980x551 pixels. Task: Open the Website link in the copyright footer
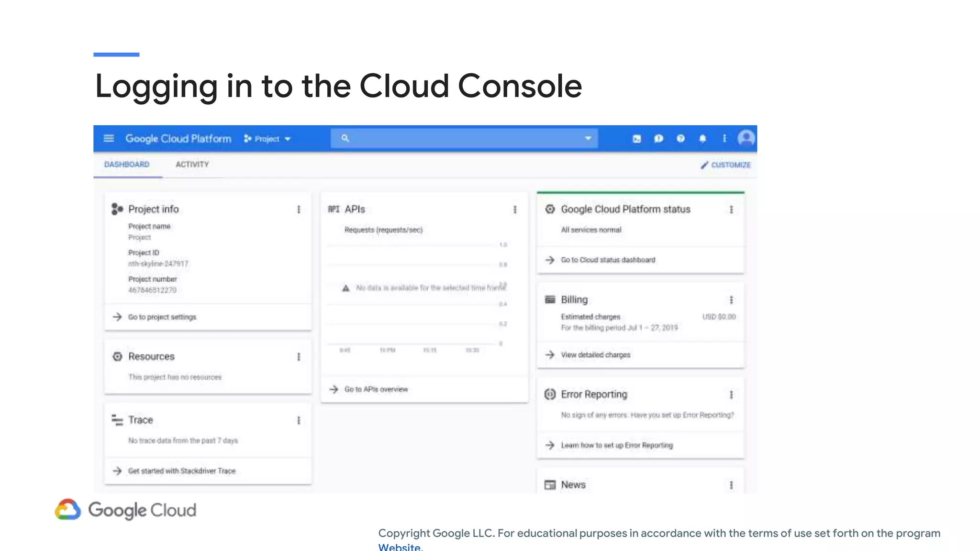[x=401, y=547]
